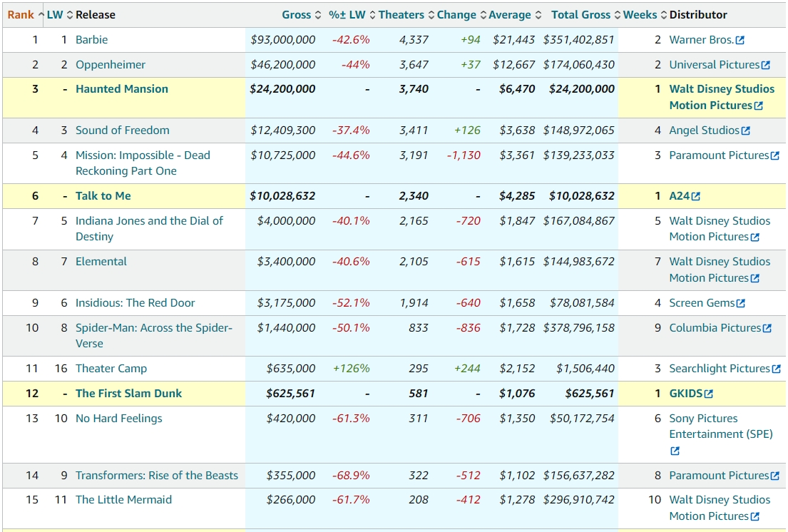788x532 pixels.
Task: Open the No Hard Feelings release link
Action: (119, 419)
